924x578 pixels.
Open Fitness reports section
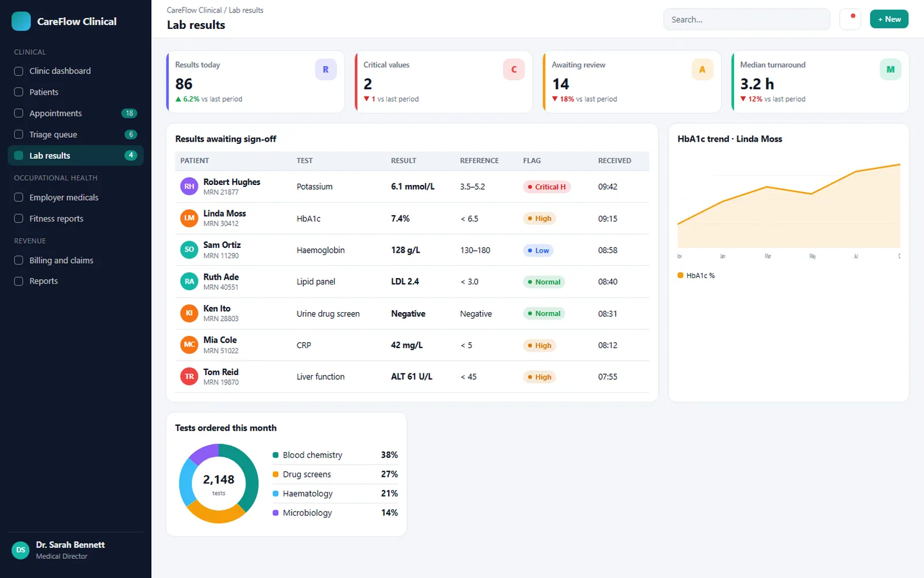click(76, 218)
